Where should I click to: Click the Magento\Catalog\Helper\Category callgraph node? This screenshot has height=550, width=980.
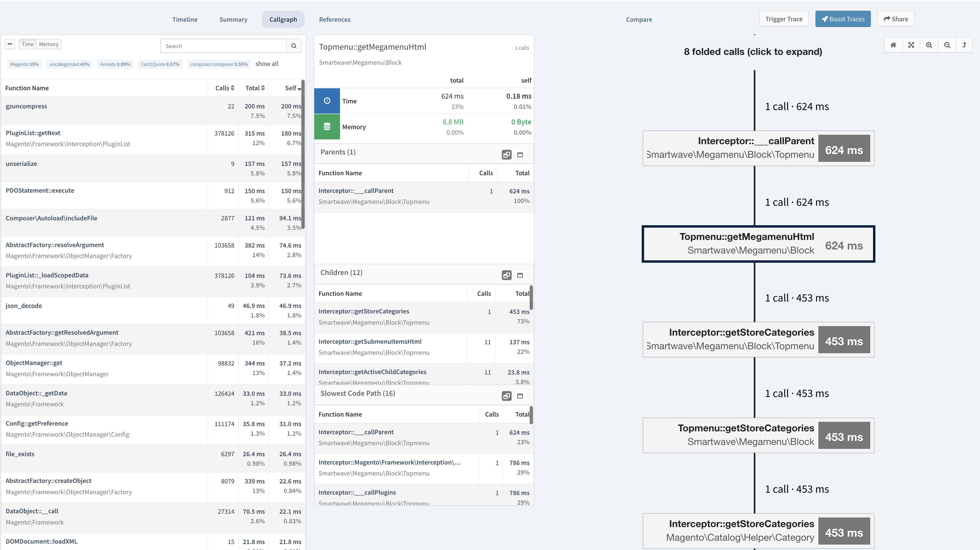(758, 531)
